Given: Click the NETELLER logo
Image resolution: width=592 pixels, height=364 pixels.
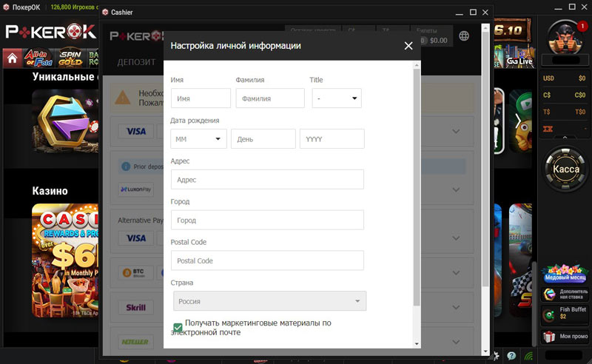Looking at the screenshot, I should 136,342.
